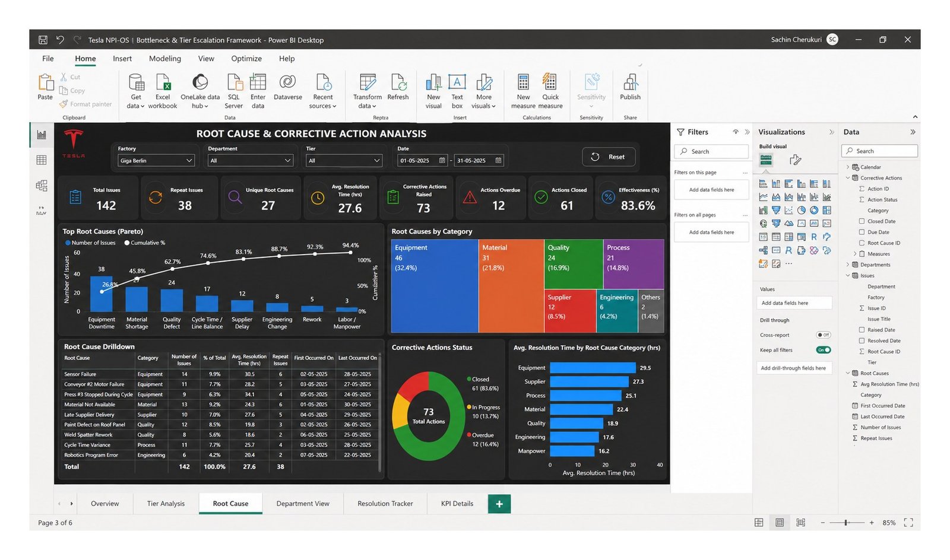Collapse the Visualizations pane chevron
This screenshot has width=950, height=560.
(x=831, y=132)
